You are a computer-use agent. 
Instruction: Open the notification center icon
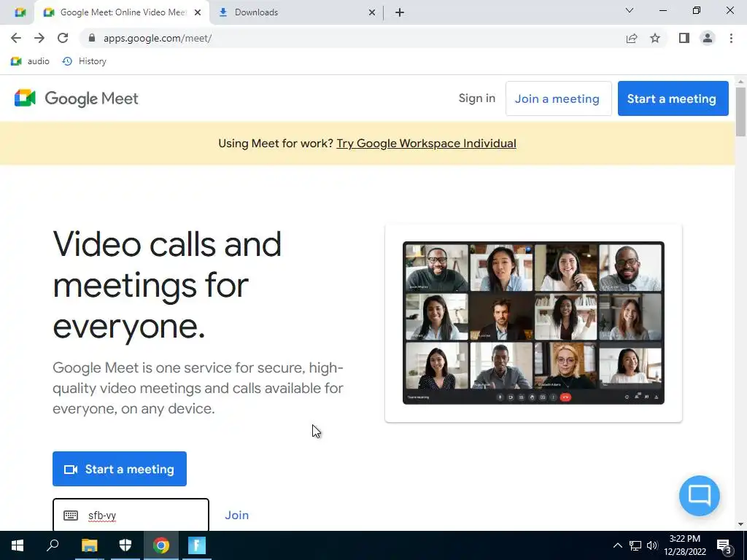[x=724, y=545]
